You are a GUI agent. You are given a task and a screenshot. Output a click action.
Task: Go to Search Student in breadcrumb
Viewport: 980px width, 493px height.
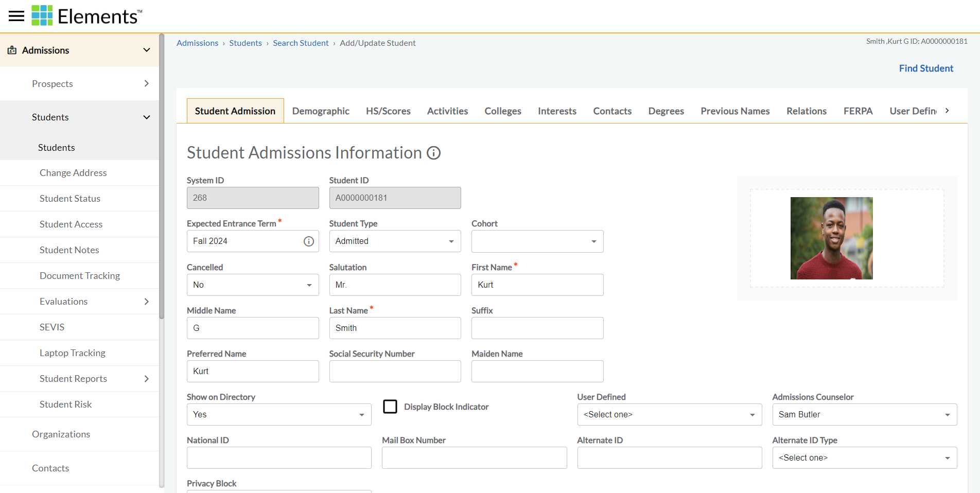click(301, 43)
